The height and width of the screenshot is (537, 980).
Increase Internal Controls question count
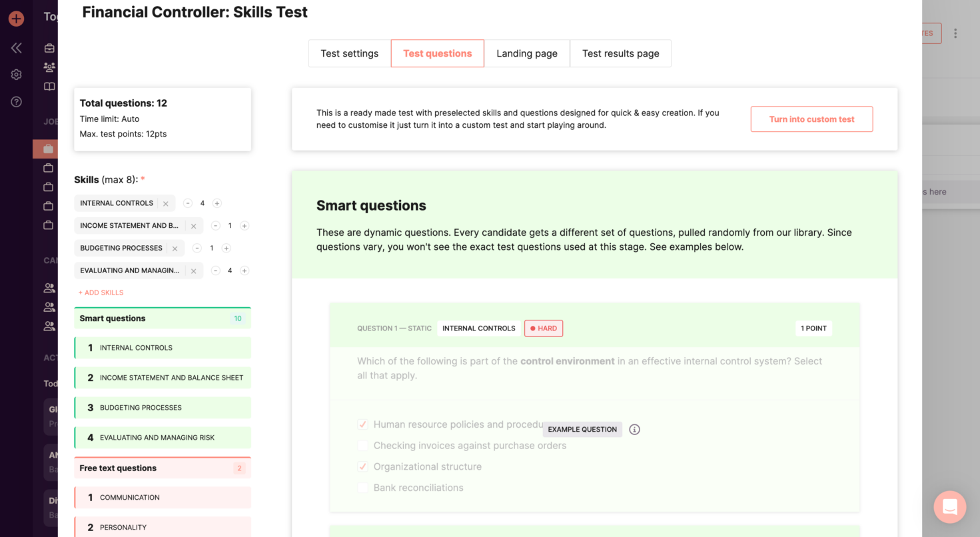tap(217, 203)
